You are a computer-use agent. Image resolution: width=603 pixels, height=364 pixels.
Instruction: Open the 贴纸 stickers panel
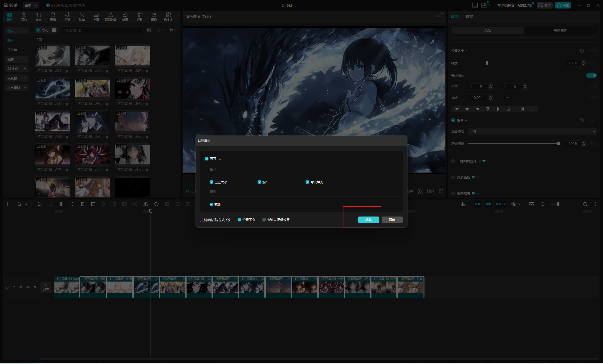(x=53, y=17)
